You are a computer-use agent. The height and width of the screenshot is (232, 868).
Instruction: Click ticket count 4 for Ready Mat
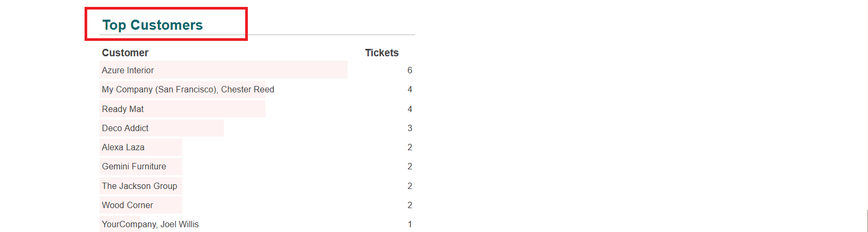pyautogui.click(x=410, y=109)
